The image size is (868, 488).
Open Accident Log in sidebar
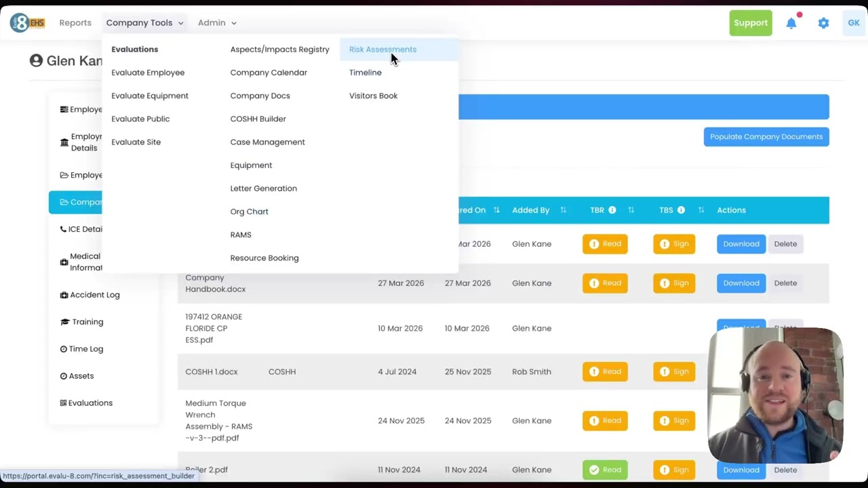point(90,295)
